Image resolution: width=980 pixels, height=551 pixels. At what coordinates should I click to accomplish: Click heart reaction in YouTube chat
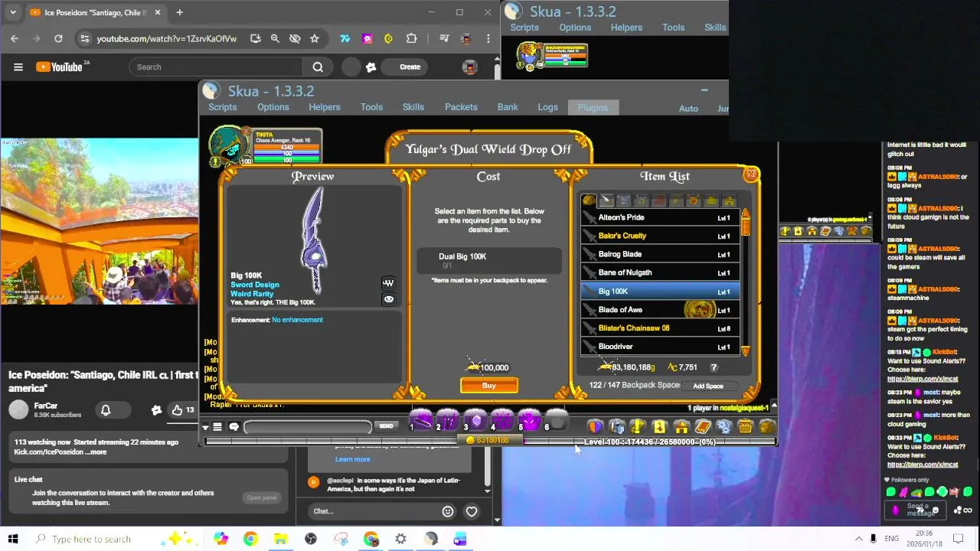click(x=472, y=511)
